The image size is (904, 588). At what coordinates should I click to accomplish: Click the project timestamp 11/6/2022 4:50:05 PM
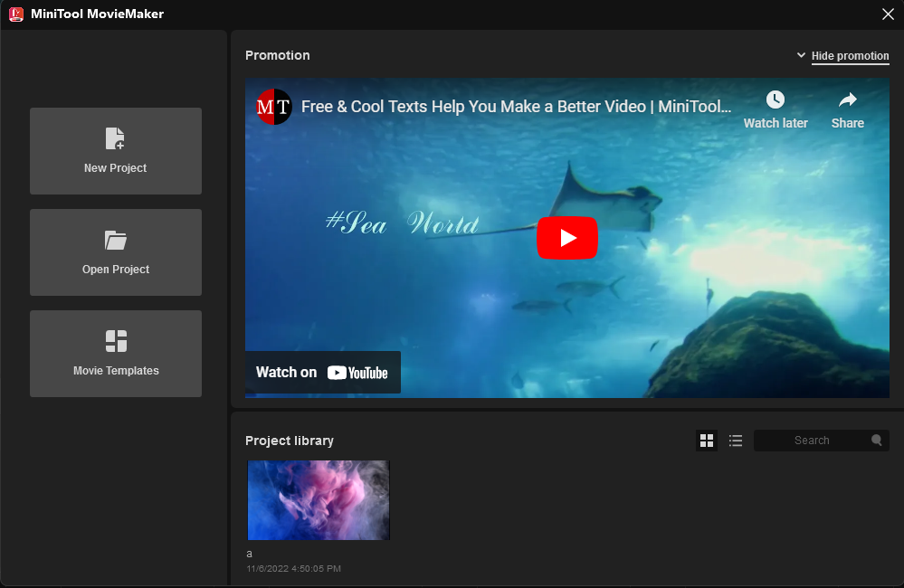coord(293,569)
